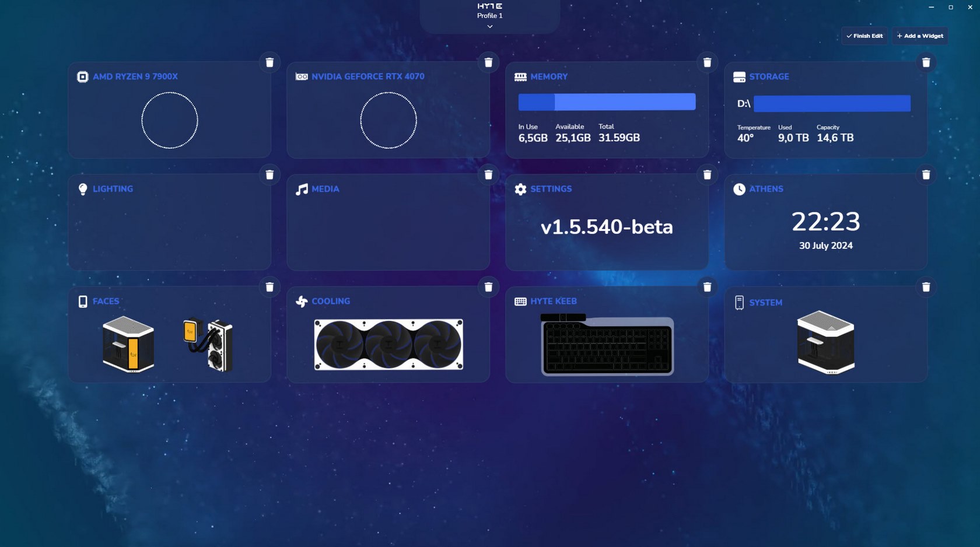The image size is (980, 547).
Task: Click the triple-fan radiator image
Action: click(x=388, y=344)
